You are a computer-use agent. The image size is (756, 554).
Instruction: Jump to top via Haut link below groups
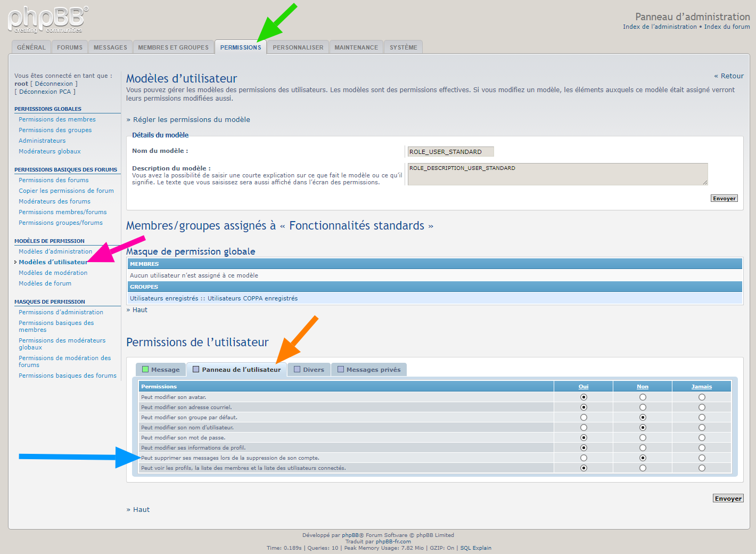pyautogui.click(x=139, y=310)
